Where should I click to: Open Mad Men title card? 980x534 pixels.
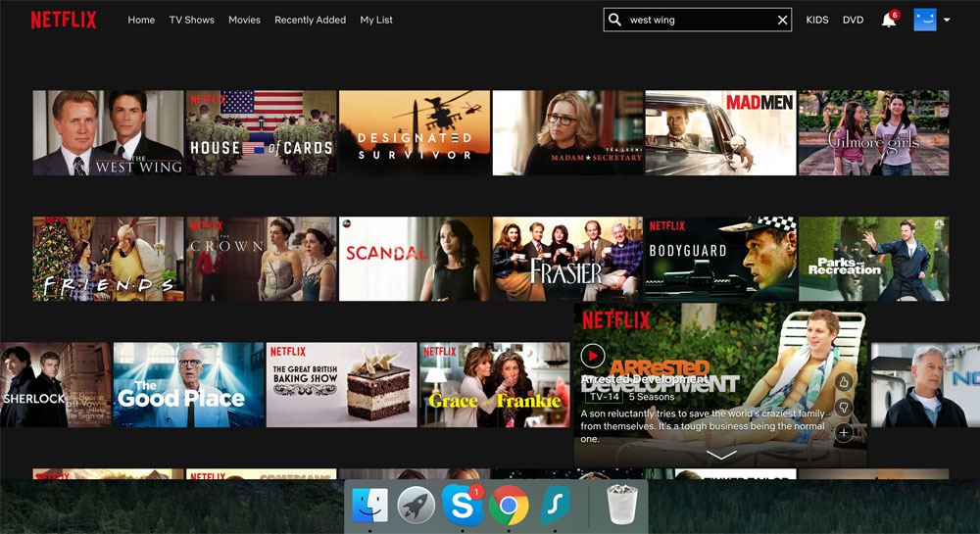click(x=720, y=133)
